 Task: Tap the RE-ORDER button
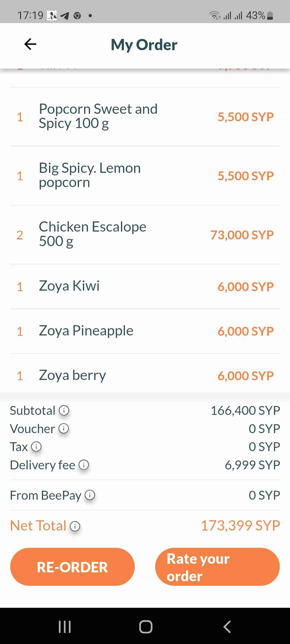click(x=72, y=567)
